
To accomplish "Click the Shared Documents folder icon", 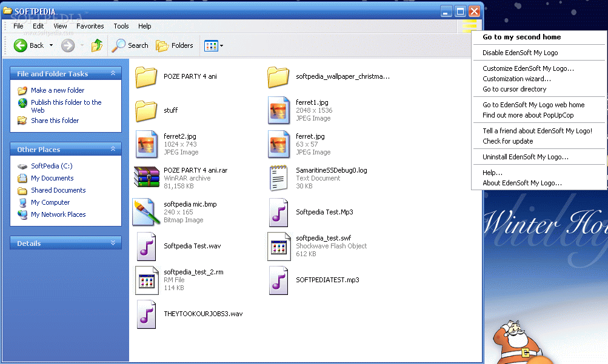I will click(22, 191).
